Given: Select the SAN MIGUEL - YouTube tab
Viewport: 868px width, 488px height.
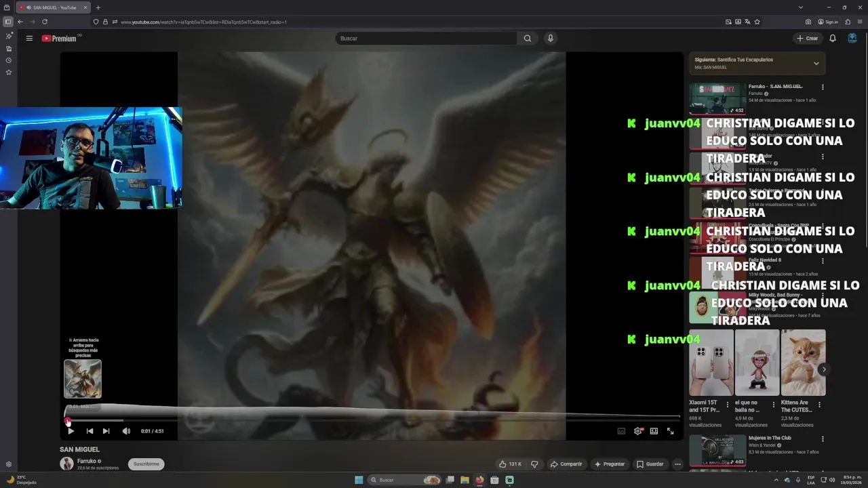Looking at the screenshot, I should [54, 7].
